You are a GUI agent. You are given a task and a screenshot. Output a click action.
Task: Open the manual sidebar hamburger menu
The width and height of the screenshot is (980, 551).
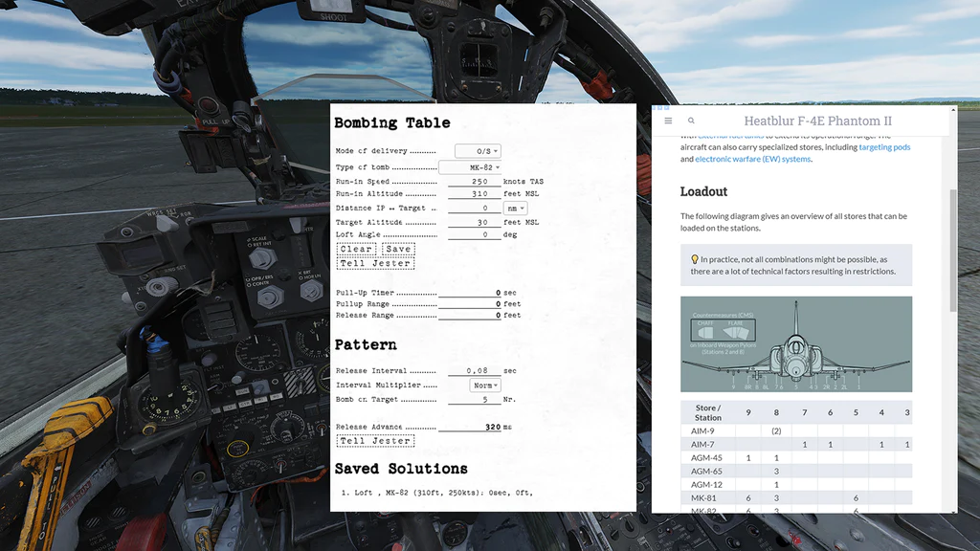tap(668, 121)
